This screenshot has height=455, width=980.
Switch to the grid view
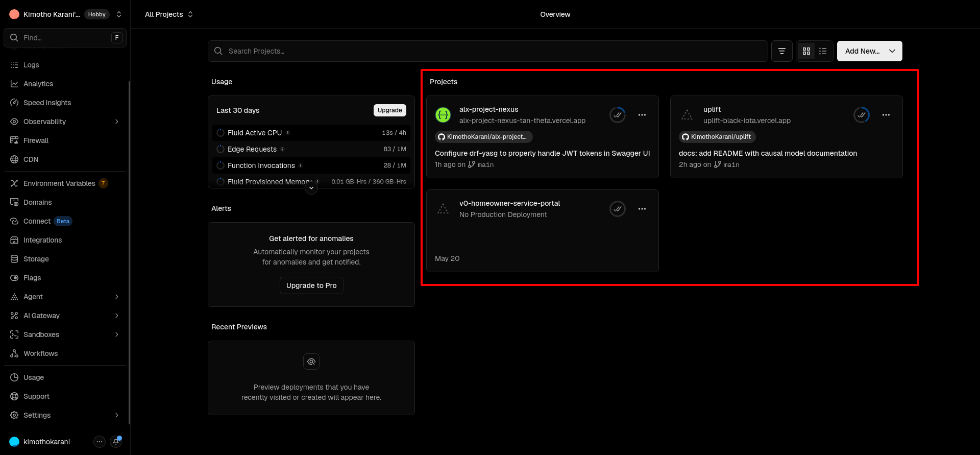point(806,51)
